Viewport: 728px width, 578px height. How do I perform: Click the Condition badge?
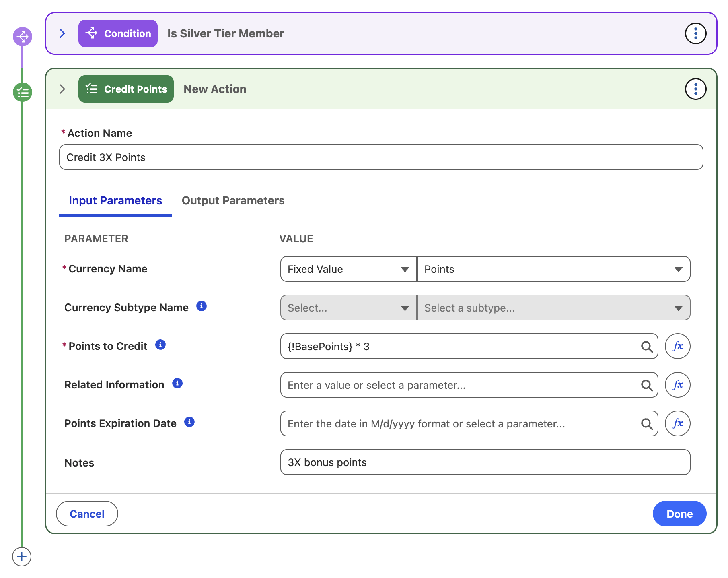point(118,33)
